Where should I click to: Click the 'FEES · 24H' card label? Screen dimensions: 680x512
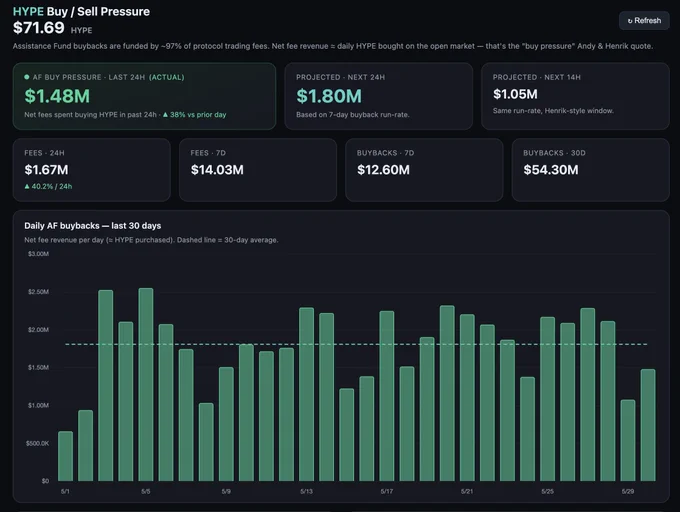tap(44, 153)
